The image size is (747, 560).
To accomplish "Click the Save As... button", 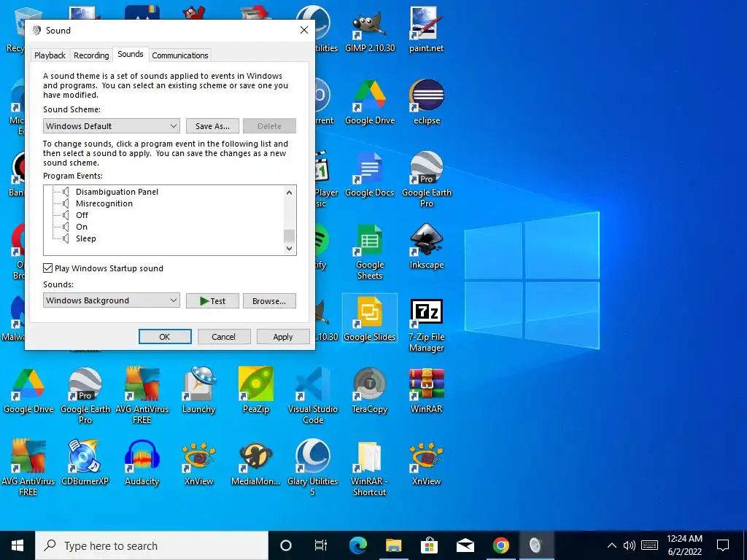I will (x=212, y=126).
